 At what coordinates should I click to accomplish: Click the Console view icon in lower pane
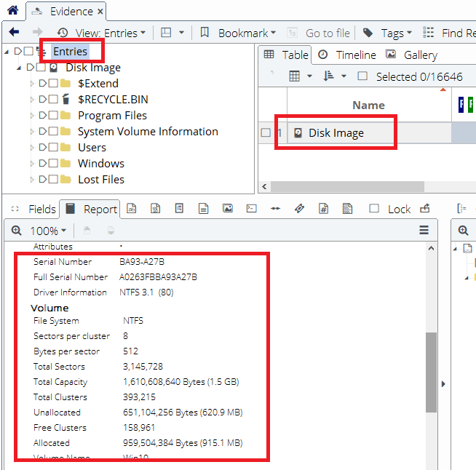[251, 209]
